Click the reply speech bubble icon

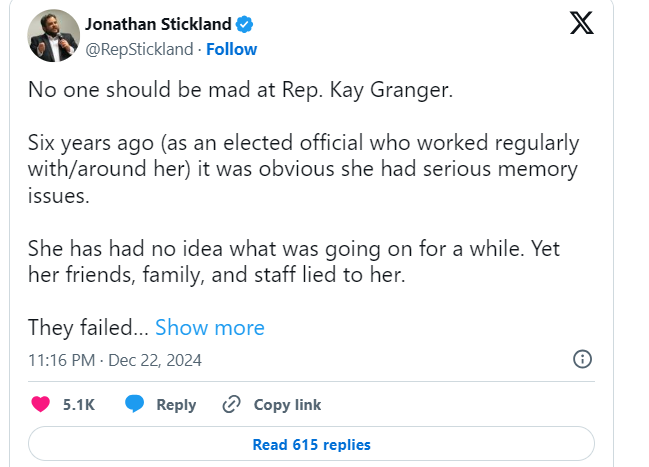[135, 405]
